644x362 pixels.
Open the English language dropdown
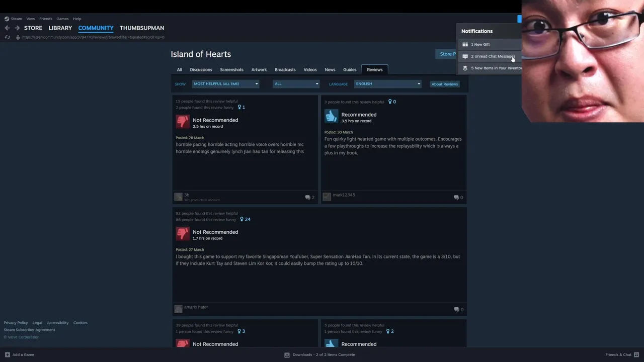387,84
